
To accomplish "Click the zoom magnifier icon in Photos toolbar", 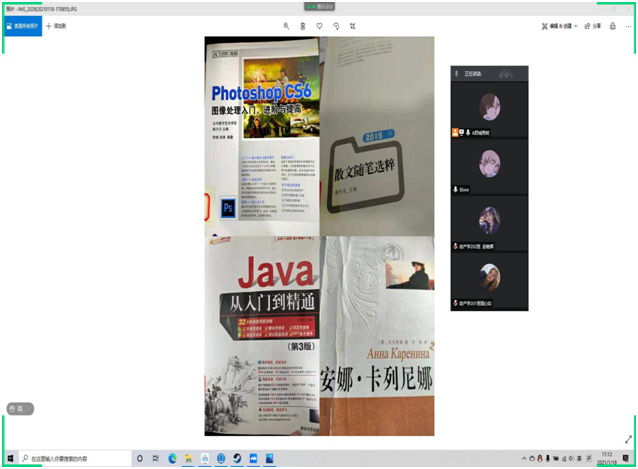I will tap(286, 26).
